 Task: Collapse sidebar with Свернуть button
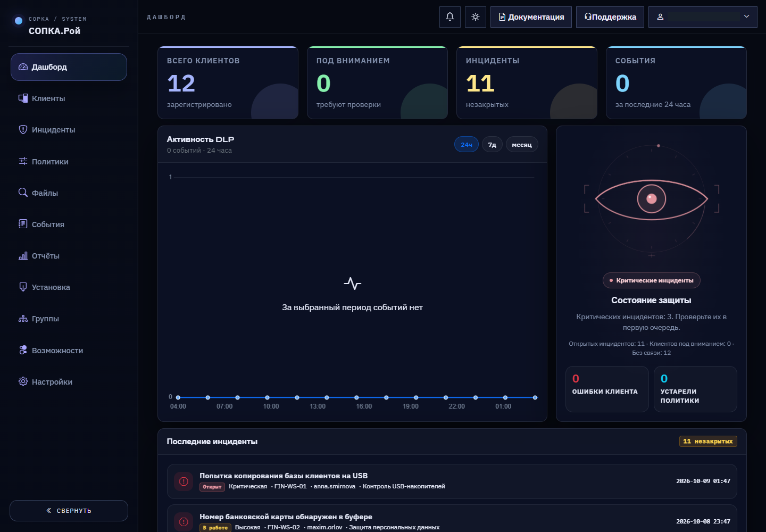click(69, 511)
